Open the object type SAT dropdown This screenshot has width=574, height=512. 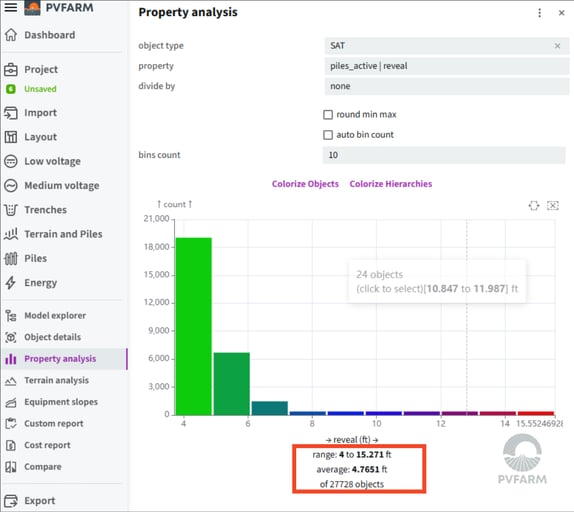coord(447,46)
